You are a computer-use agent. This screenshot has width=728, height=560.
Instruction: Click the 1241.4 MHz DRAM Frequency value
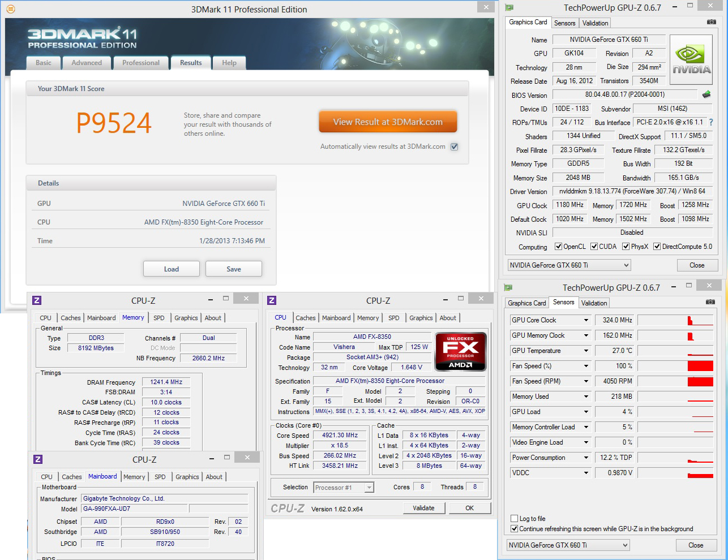click(x=166, y=382)
